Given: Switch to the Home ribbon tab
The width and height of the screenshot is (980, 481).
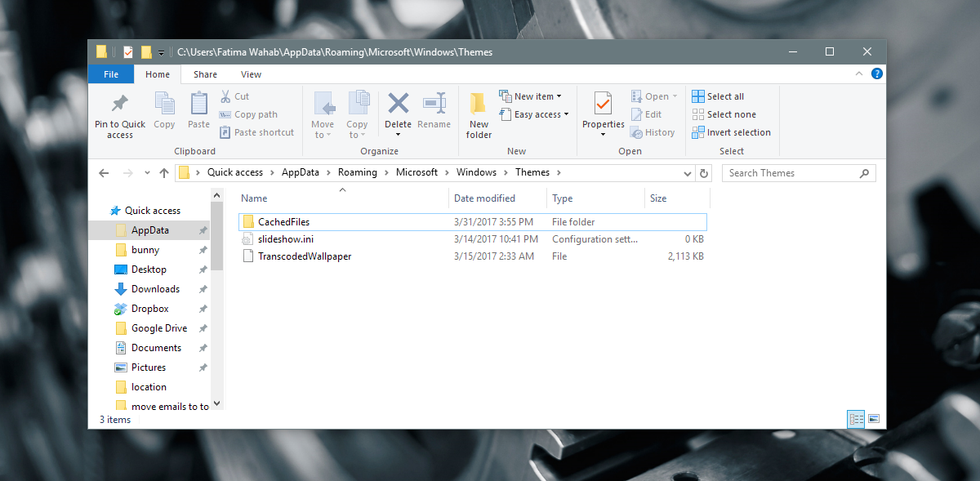Looking at the screenshot, I should click(158, 74).
